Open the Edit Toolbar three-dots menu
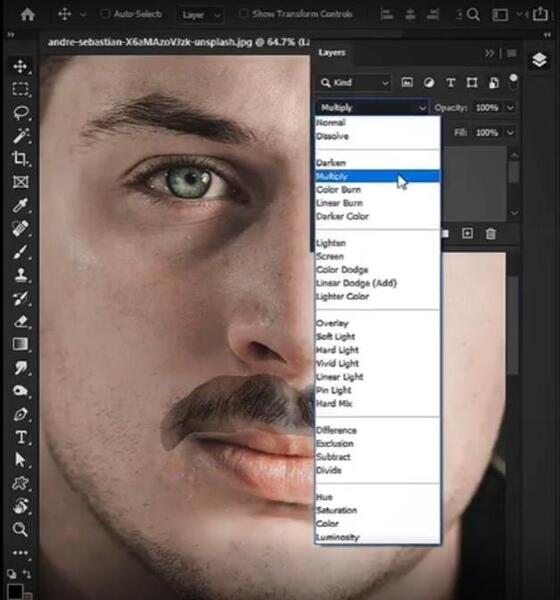The height and width of the screenshot is (600, 560). 20,553
